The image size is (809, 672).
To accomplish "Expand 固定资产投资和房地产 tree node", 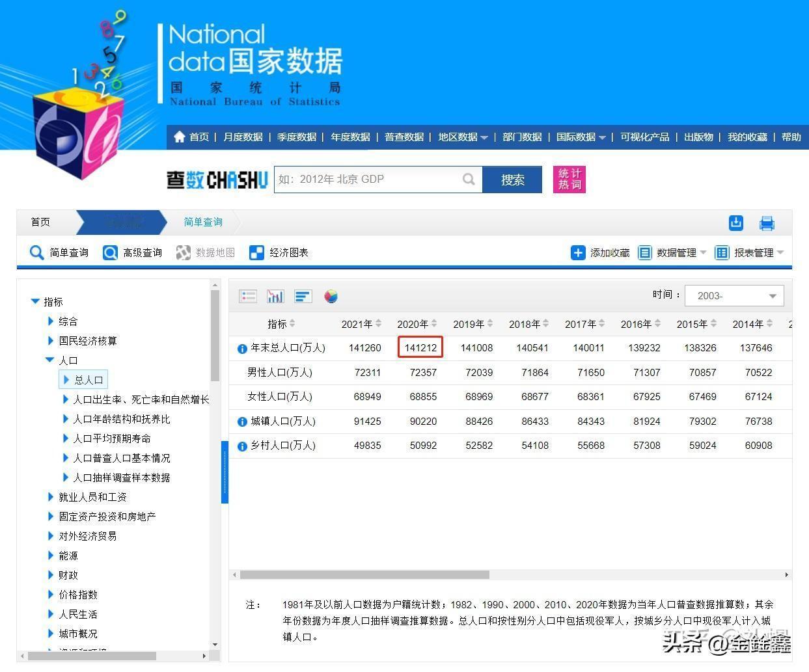I will [x=51, y=516].
